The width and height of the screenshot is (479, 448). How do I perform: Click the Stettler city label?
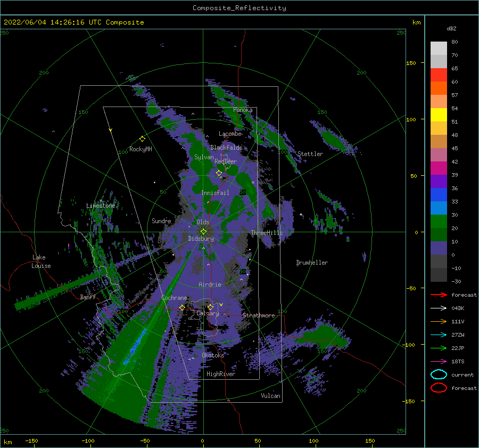310,154
